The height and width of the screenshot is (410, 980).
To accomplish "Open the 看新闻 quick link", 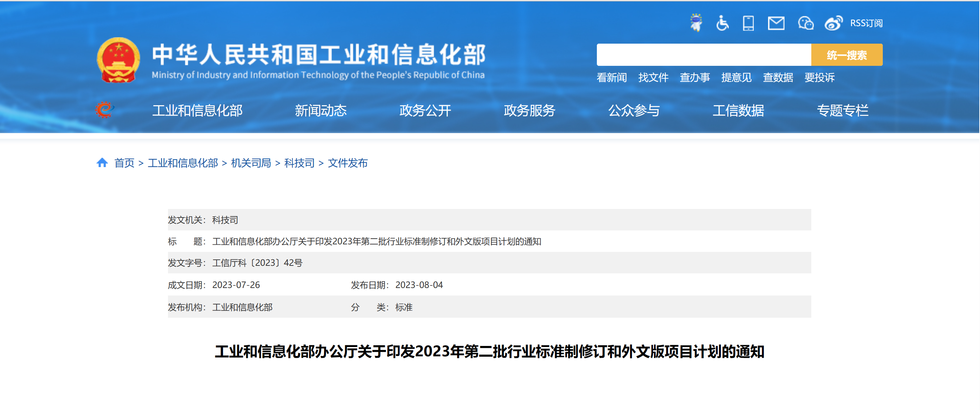I will [x=612, y=78].
